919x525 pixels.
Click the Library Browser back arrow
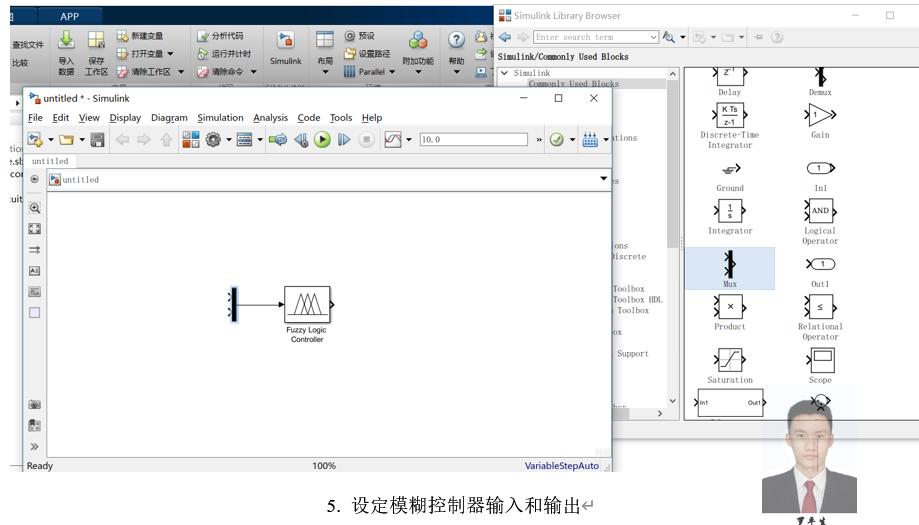pos(505,37)
